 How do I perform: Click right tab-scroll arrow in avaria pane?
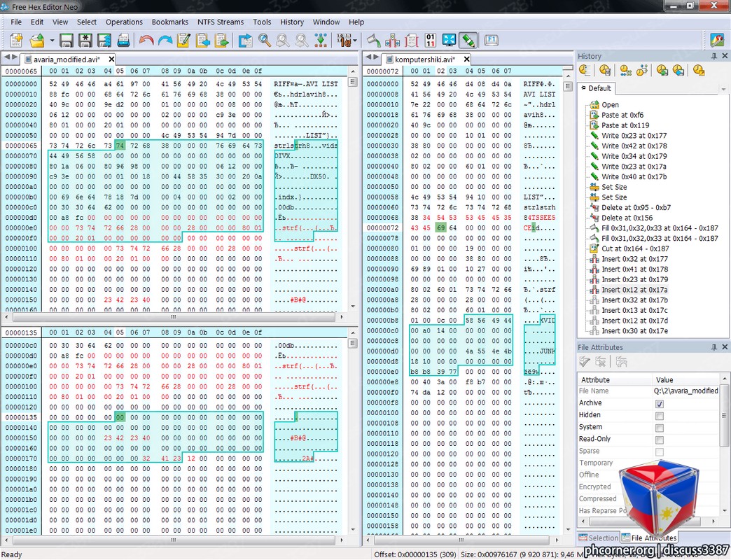point(15,57)
